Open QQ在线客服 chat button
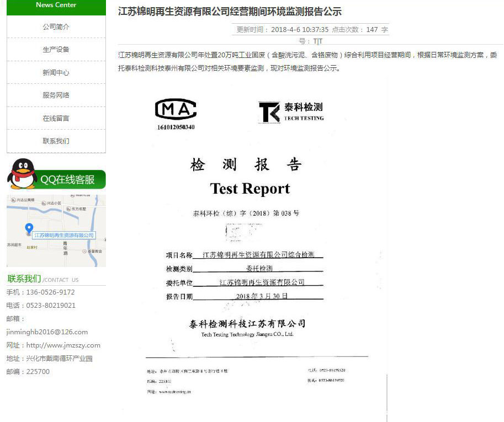This screenshot has width=504, height=422. pos(67,179)
